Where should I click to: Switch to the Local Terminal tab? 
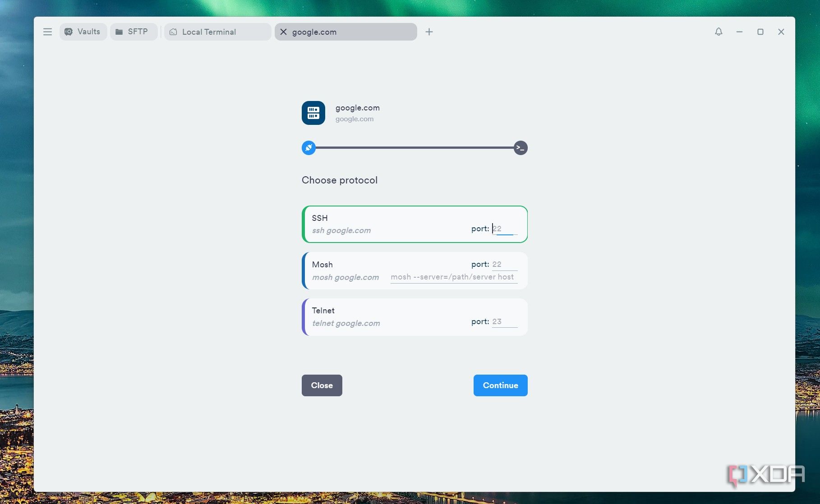[218, 32]
